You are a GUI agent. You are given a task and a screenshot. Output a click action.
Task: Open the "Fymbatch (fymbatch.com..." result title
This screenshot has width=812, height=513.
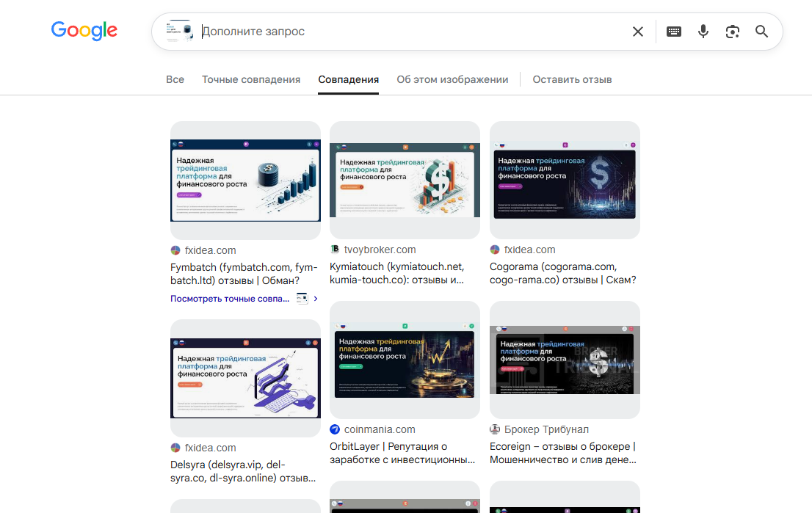coord(244,274)
